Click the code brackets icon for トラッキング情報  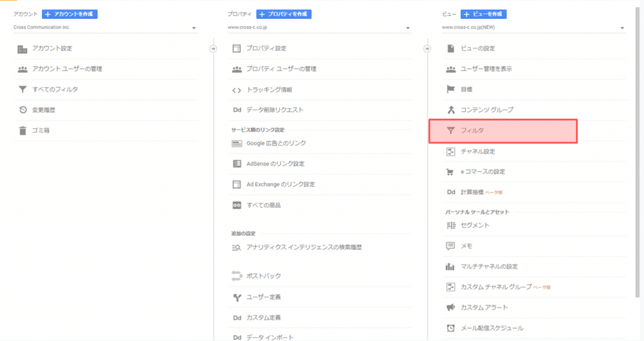(x=236, y=90)
